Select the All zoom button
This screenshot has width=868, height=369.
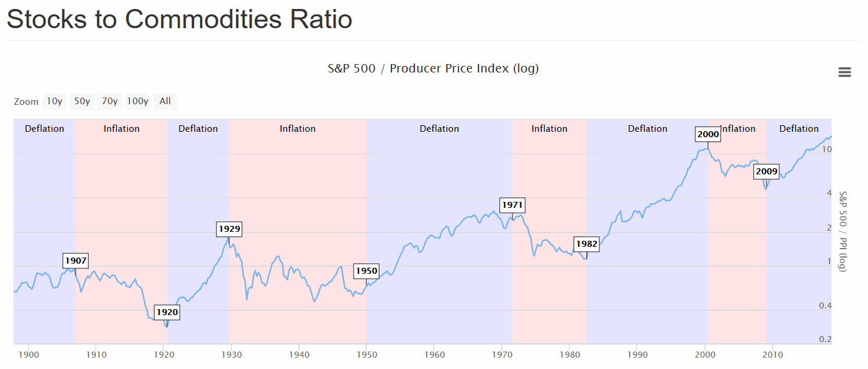[165, 101]
